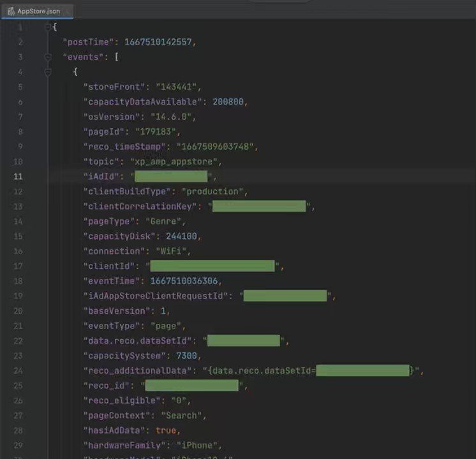Collapse the root object fold marker on line 1
This screenshot has height=459, width=476.
(x=48, y=27)
